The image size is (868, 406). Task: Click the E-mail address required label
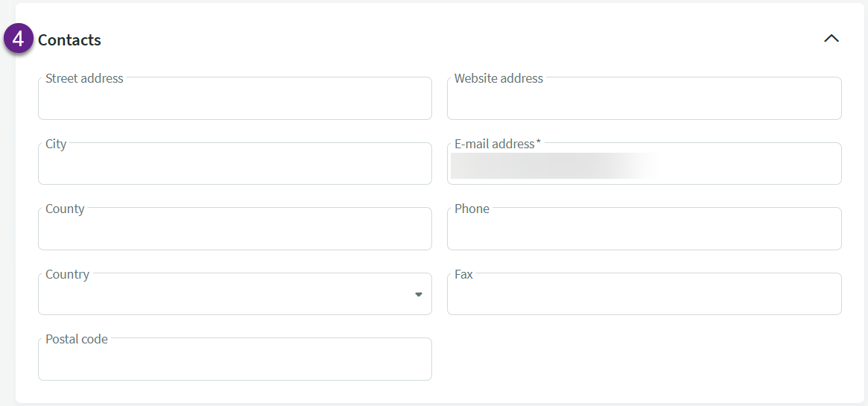coord(497,144)
